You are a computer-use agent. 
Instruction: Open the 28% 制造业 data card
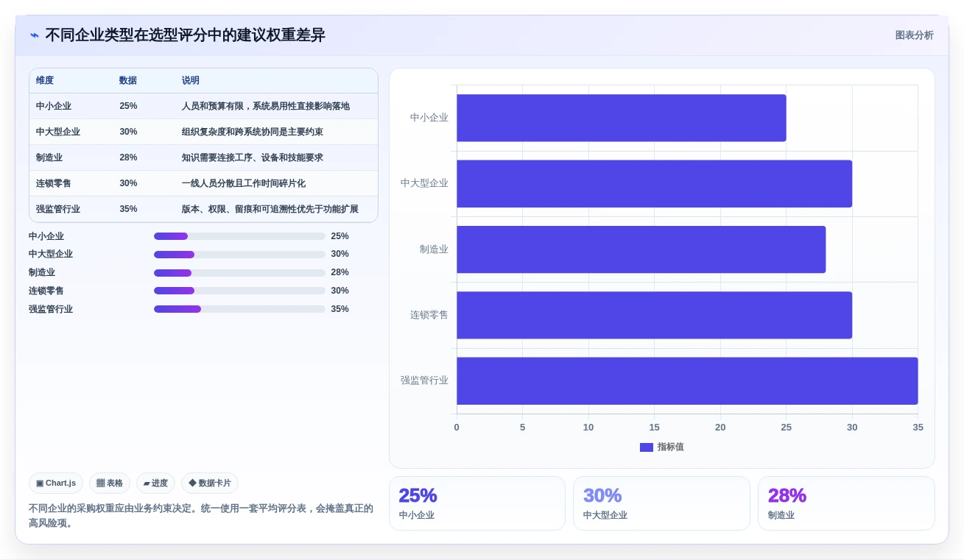(x=846, y=503)
